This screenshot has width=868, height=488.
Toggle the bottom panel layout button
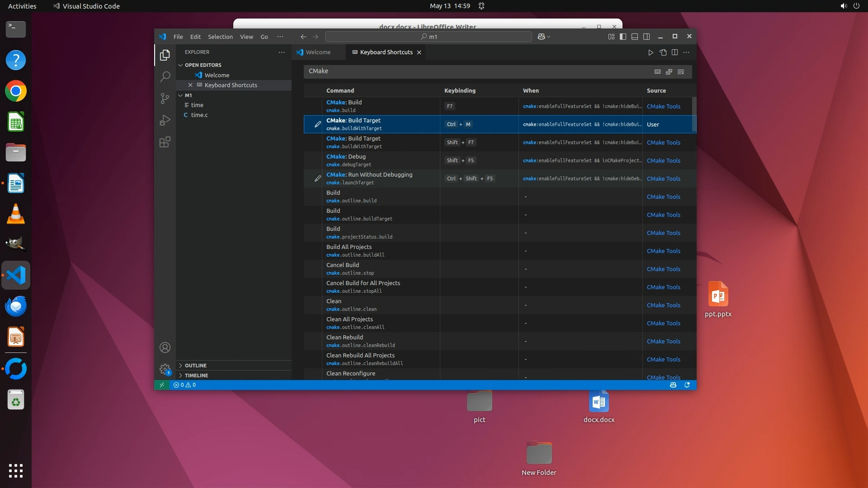click(x=635, y=37)
